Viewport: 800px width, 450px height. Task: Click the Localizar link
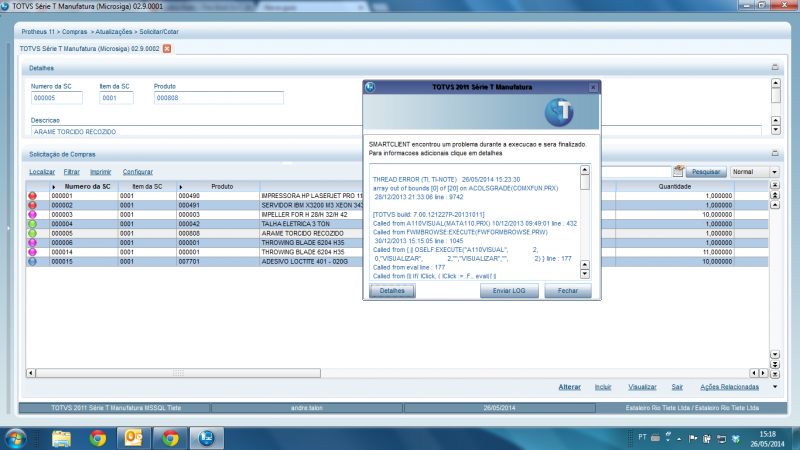pyautogui.click(x=42, y=172)
